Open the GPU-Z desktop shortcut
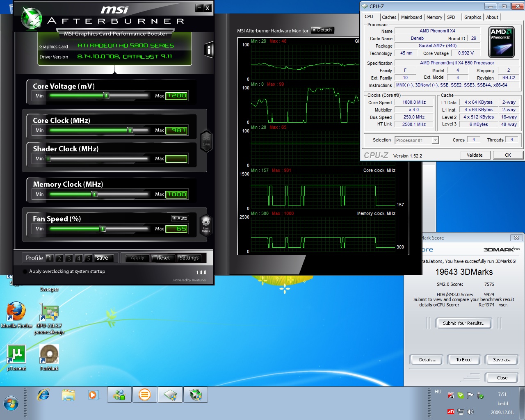525x420 pixels. (x=49, y=319)
